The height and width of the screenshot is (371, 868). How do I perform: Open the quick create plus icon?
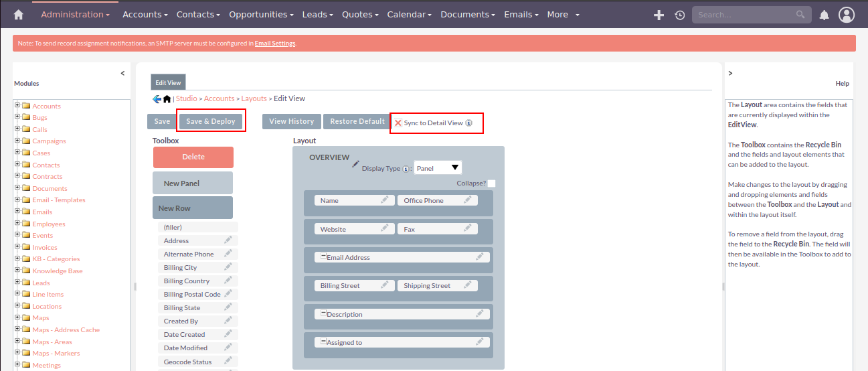coord(659,15)
